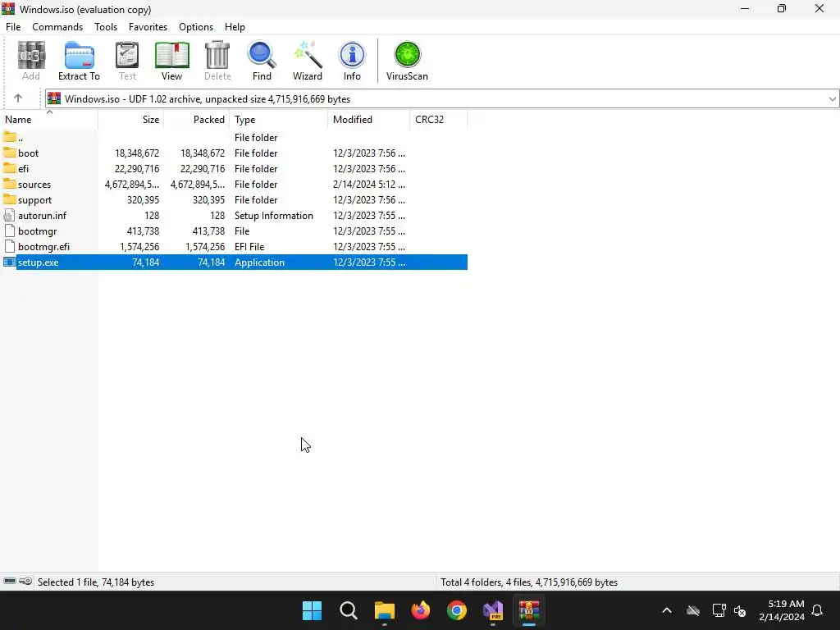The image size is (840, 630).
Task: Launch Firefox from the taskbar
Action: (x=421, y=610)
